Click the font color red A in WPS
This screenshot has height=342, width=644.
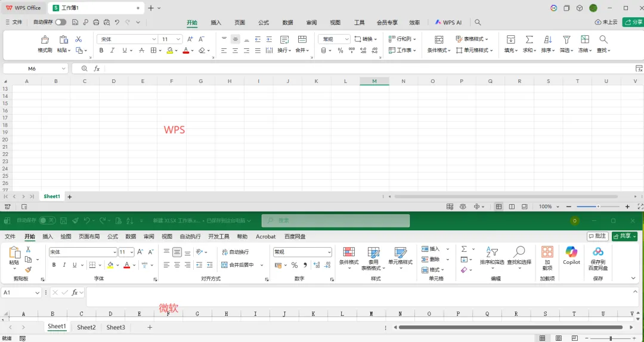pos(185,51)
